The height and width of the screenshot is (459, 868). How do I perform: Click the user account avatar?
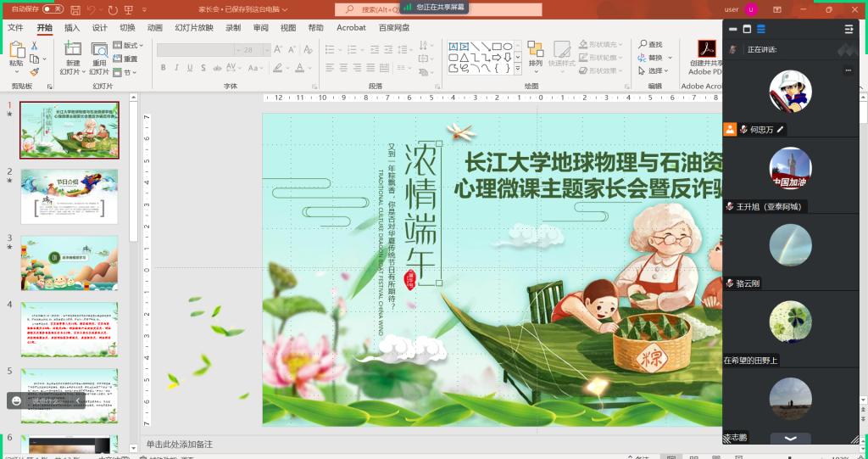(751, 9)
